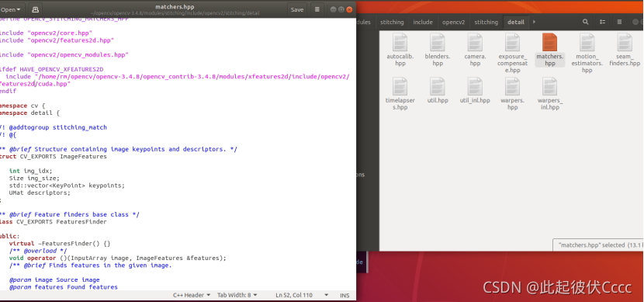
Task: Open the C++ Header language dropdown
Action: [x=192, y=295]
